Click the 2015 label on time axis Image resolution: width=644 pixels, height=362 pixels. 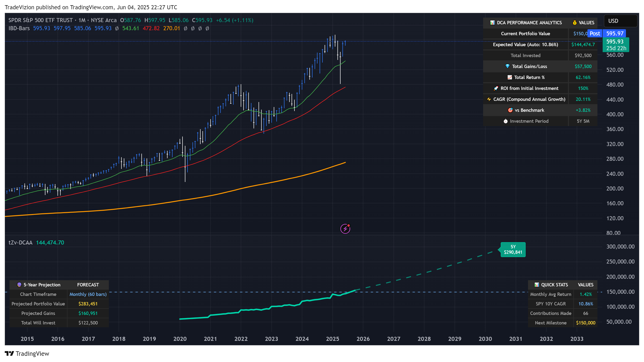pyautogui.click(x=27, y=339)
